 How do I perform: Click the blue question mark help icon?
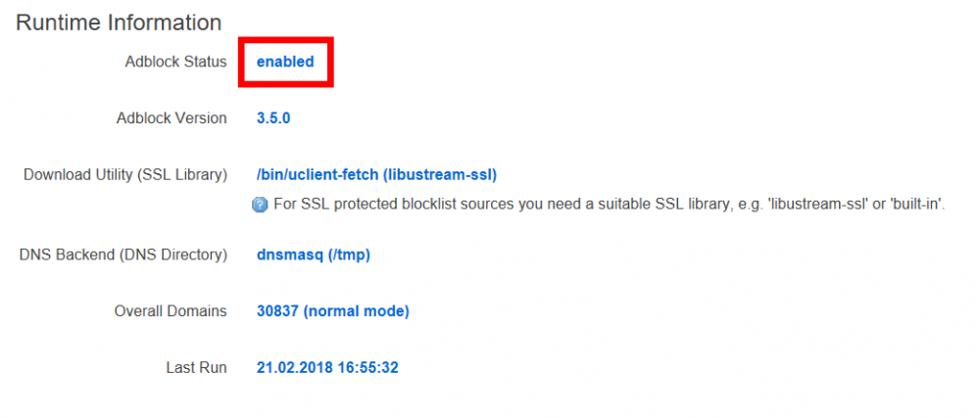click(260, 205)
